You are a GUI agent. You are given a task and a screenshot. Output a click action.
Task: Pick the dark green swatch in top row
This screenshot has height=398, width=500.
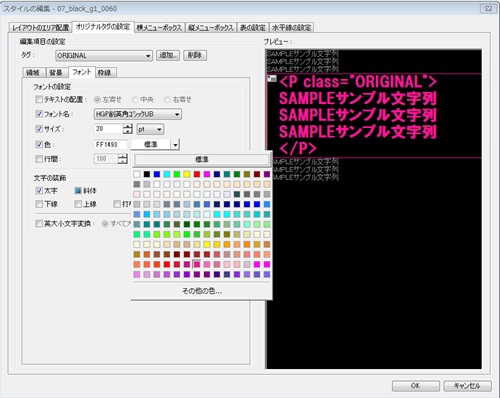click(x=237, y=174)
